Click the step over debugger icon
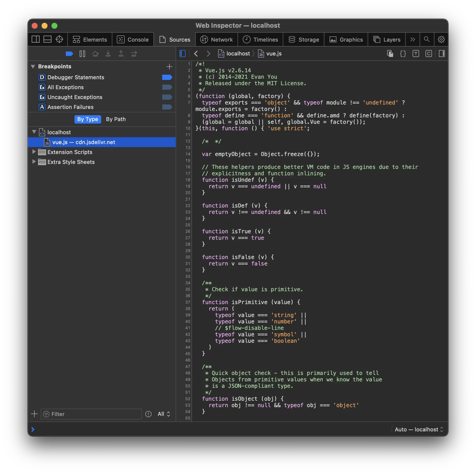Image resolution: width=476 pixels, height=473 pixels. 95,54
